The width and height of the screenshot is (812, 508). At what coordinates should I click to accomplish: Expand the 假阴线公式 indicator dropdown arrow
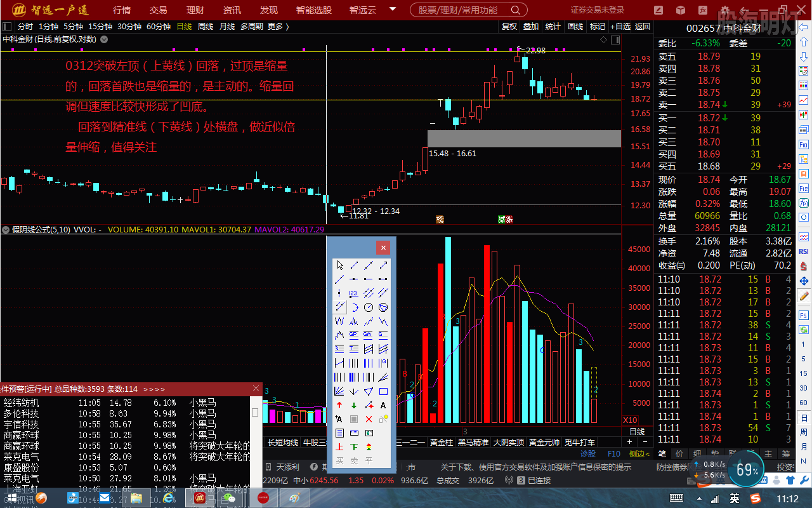coord(6,229)
